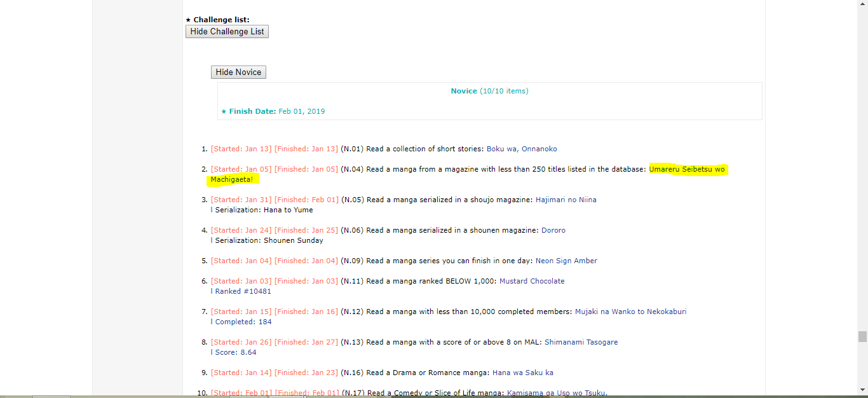The image size is (868, 398).
Task: Open Kamisama ga Uso wo Tsuku link
Action: (x=557, y=393)
